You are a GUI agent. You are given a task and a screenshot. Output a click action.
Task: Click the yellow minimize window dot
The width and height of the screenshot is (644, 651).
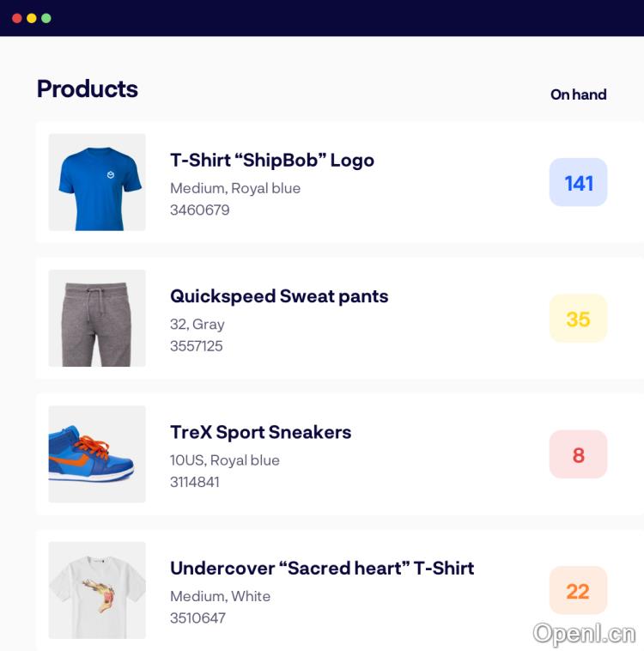click(32, 18)
